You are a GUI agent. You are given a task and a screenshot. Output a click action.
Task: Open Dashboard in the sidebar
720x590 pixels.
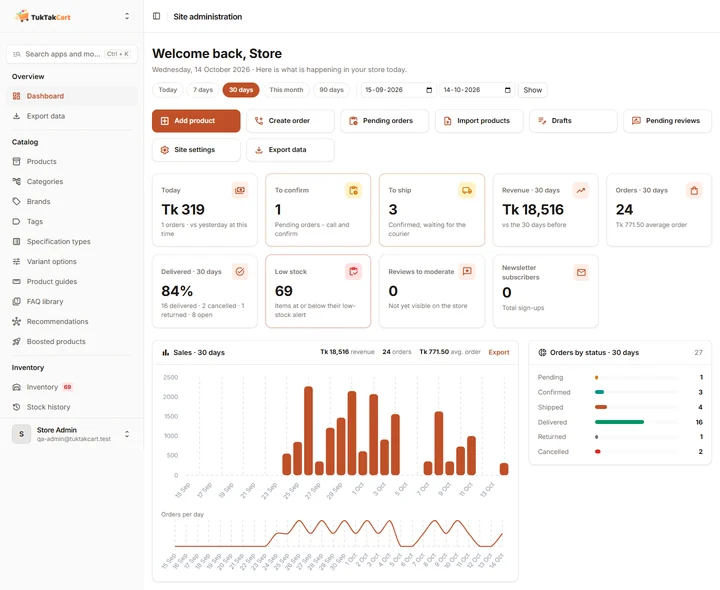(x=72, y=96)
